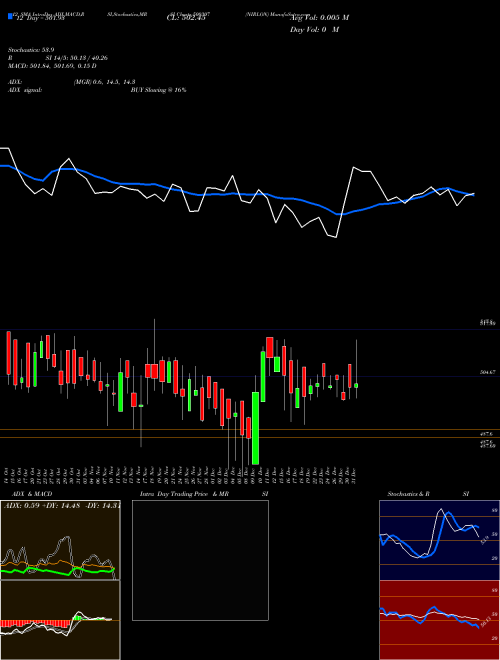The image size is (500, 660).
Task: Click the 'Intra Day Trading Price & MR' title
Action: coord(184,494)
